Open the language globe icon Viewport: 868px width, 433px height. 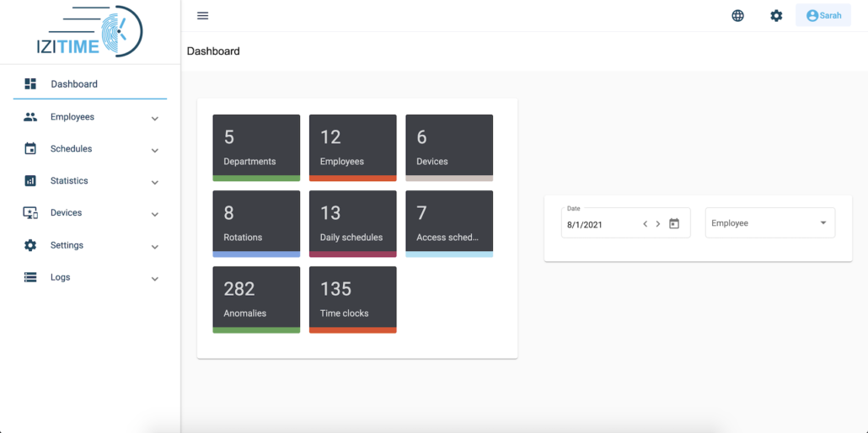[x=738, y=15]
